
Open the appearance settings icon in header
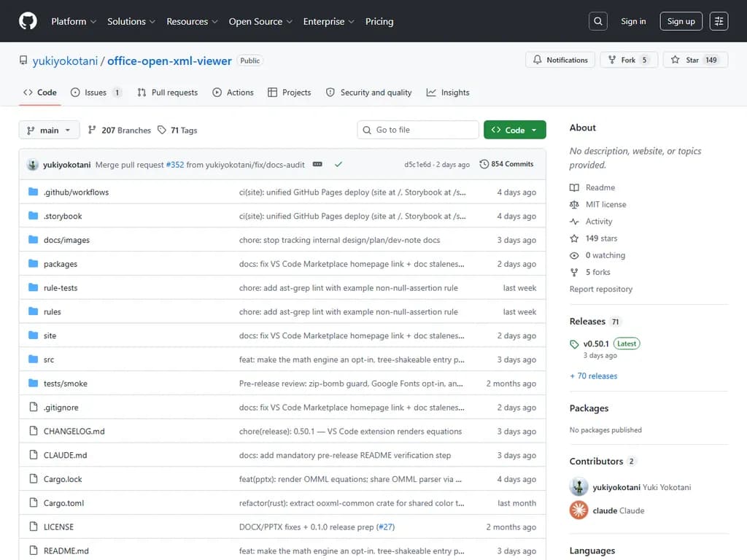(719, 21)
